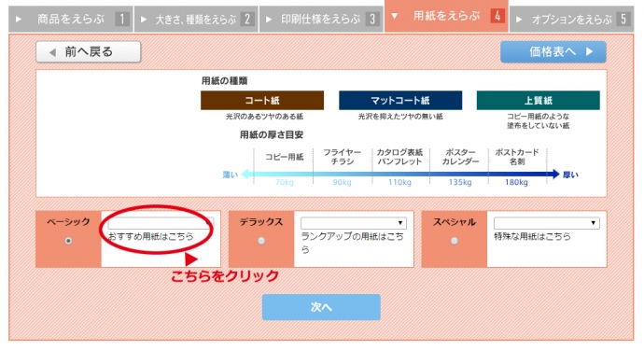
Task: Click the brown コート紙 swatch
Action: (262, 101)
